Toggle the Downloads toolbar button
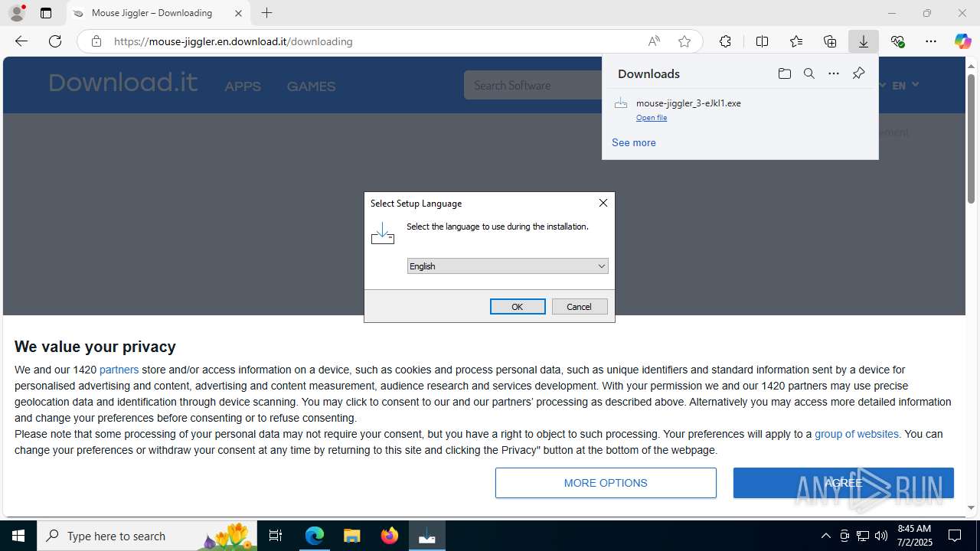Image resolution: width=980 pixels, height=551 pixels. 864,41
